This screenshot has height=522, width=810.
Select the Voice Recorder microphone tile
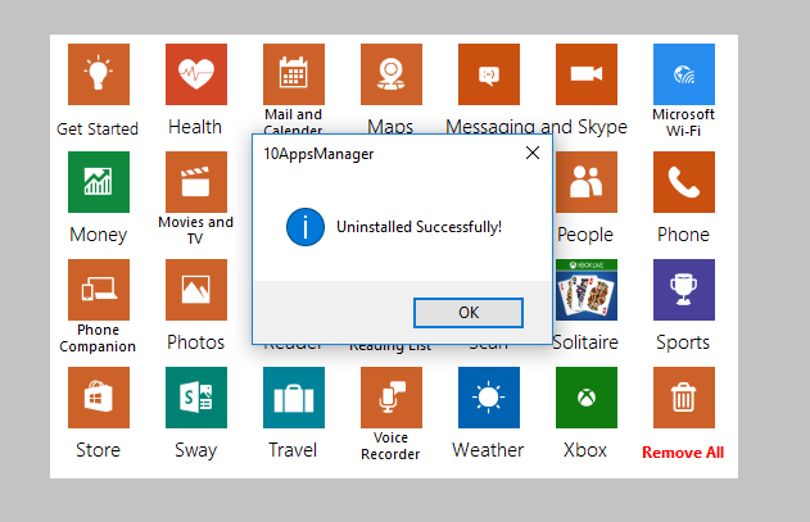point(391,397)
